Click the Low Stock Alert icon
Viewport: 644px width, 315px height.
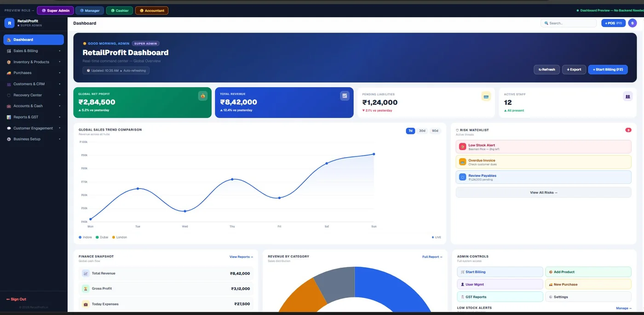(x=462, y=147)
